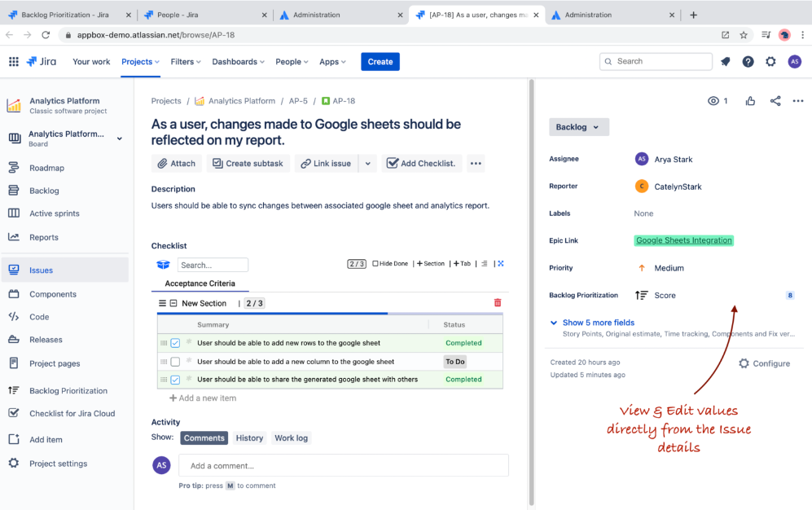Open the Backlog status dropdown

[578, 127]
